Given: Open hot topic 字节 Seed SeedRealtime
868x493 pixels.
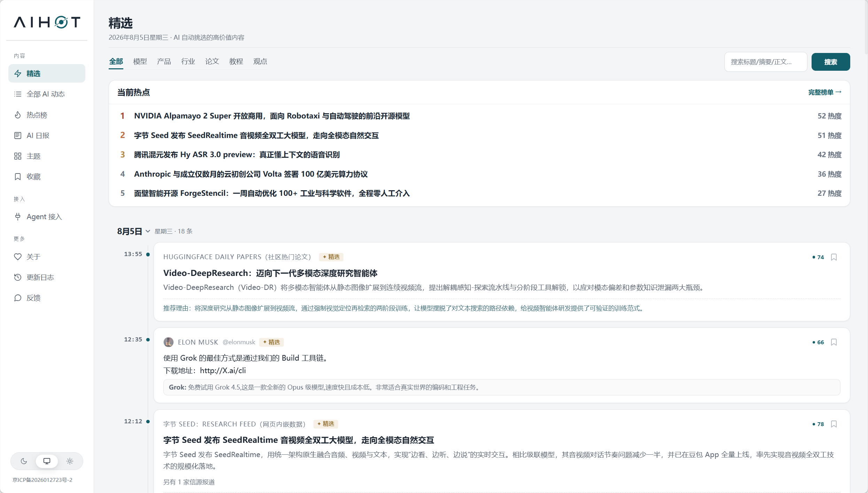Looking at the screenshot, I should pyautogui.click(x=256, y=136).
